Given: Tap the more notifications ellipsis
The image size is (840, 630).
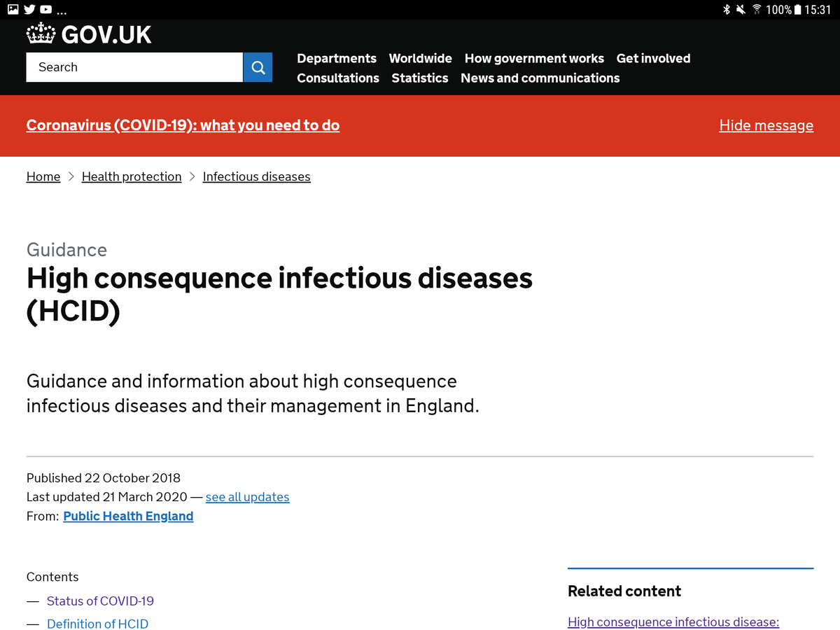Looking at the screenshot, I should pos(62,13).
